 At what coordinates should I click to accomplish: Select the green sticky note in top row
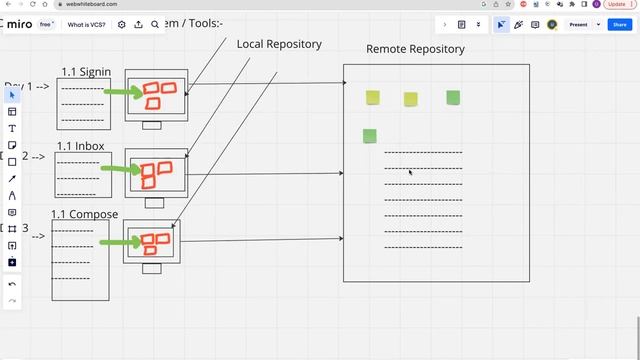coord(453,98)
